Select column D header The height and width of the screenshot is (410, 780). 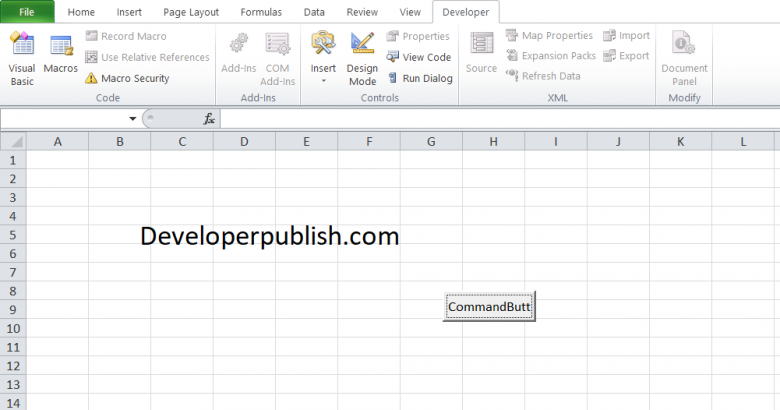point(244,142)
